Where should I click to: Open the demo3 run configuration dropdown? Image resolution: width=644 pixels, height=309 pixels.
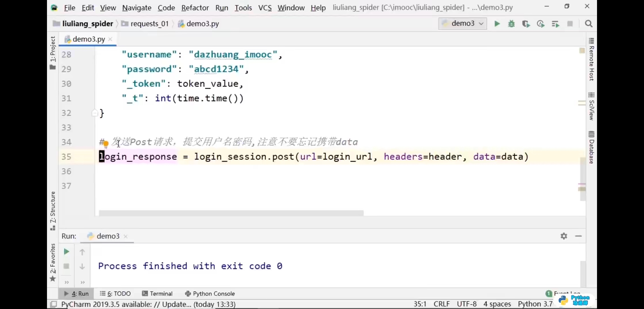point(463,23)
